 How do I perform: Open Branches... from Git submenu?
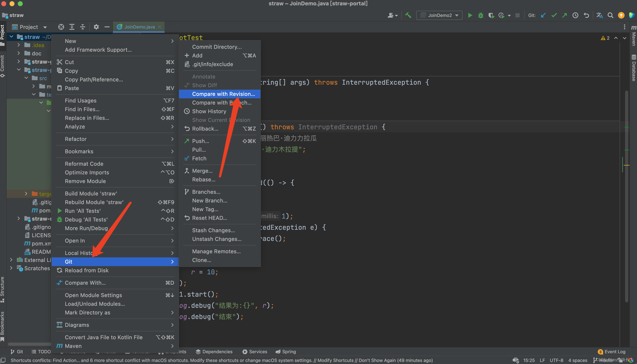pos(219,192)
